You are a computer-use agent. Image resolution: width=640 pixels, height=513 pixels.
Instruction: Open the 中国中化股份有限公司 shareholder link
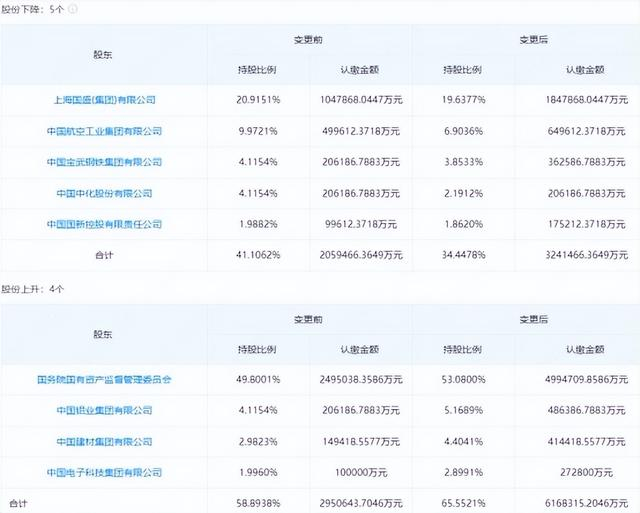[104, 193]
